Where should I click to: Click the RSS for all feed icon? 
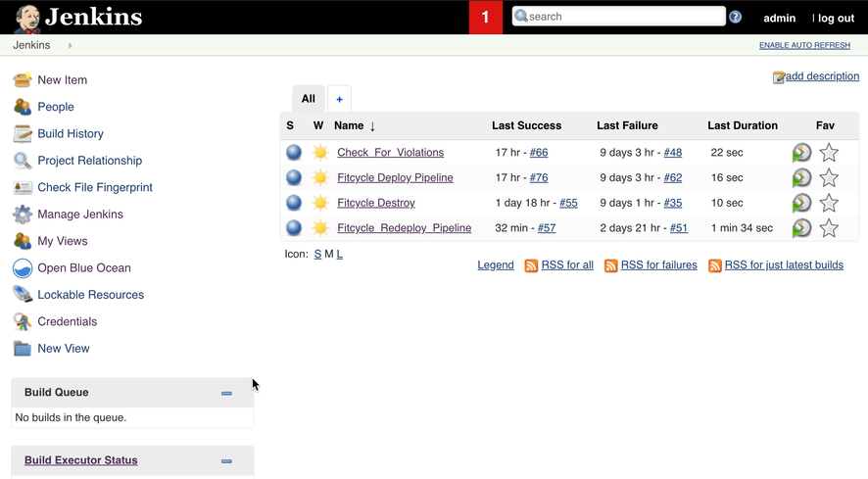[531, 265]
